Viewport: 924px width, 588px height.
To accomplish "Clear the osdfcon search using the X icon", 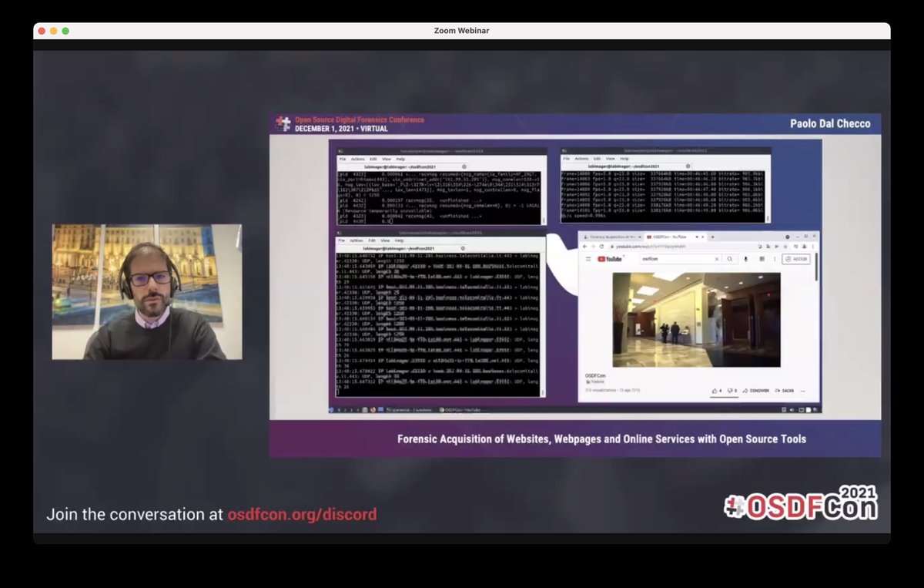I will 717,258.
